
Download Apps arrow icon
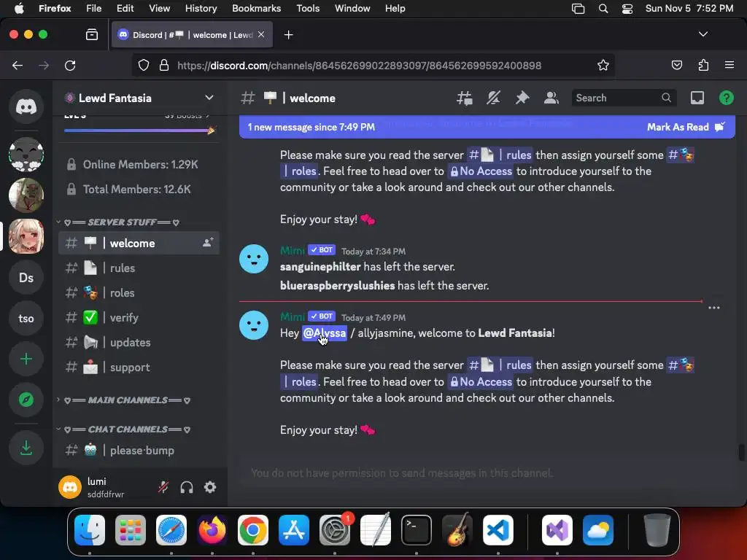pyautogui.click(x=26, y=448)
